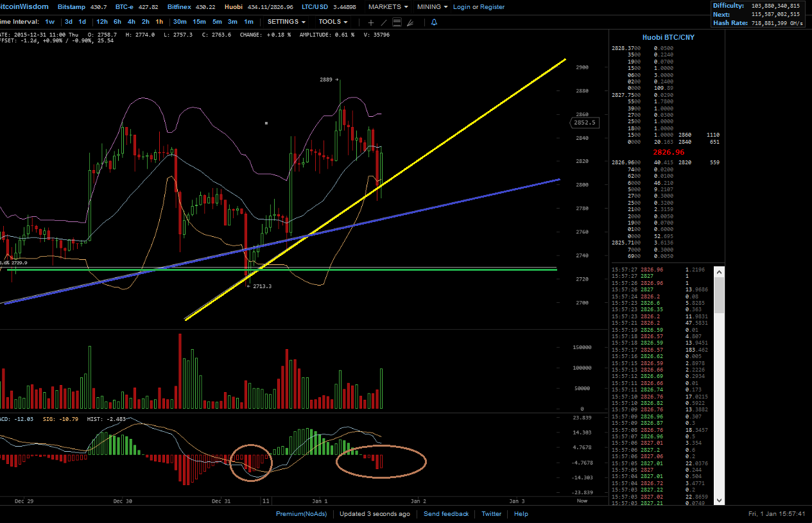Viewport: 812px width, 523px height.
Task: Set time interval to 2h
Action: (146, 22)
